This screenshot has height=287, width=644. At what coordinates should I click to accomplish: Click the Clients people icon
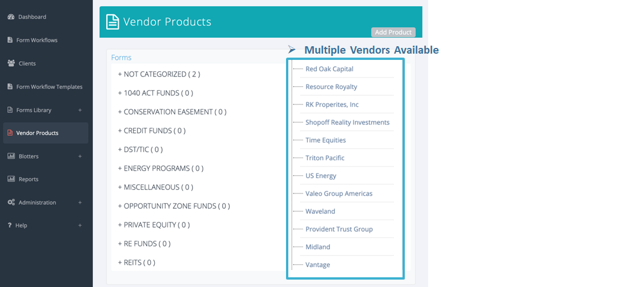pyautogui.click(x=11, y=63)
